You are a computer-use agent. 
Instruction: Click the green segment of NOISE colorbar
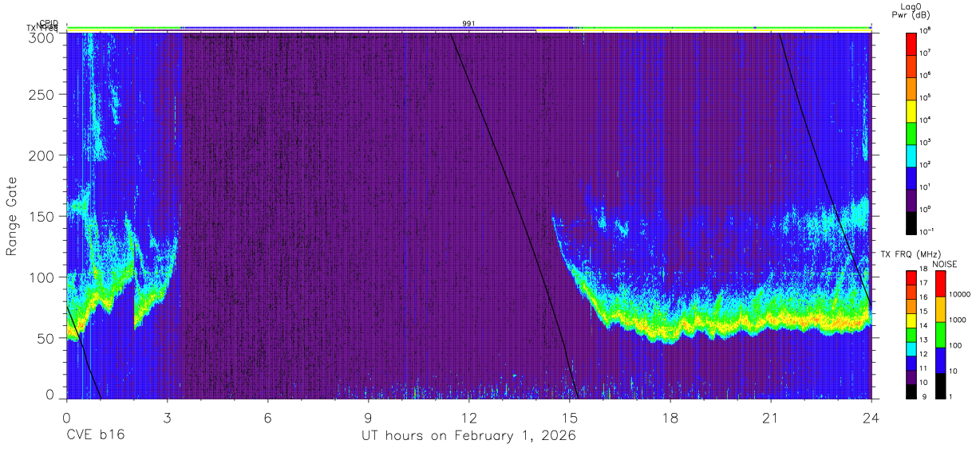pyautogui.click(x=939, y=333)
